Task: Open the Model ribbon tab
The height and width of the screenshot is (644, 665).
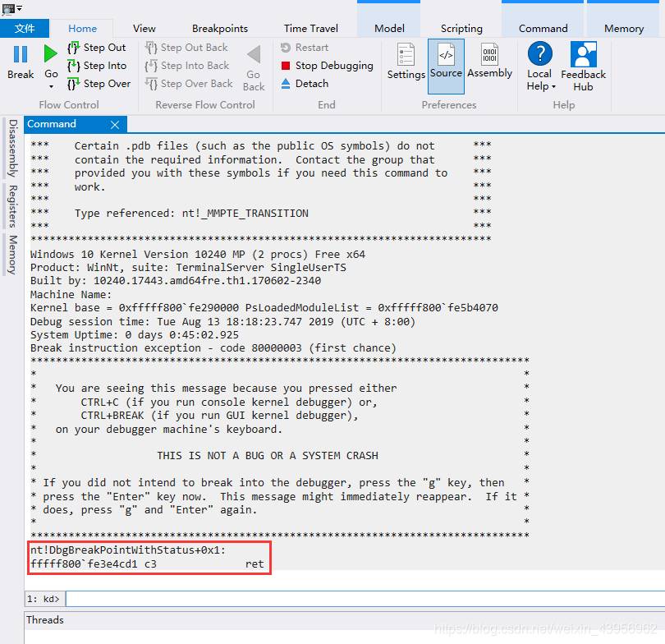Action: pos(389,29)
